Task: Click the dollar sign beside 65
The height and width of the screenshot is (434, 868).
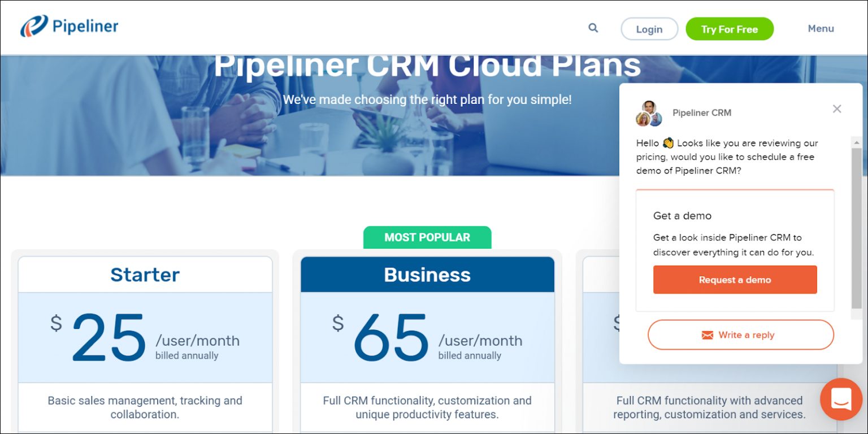Action: pos(338,323)
